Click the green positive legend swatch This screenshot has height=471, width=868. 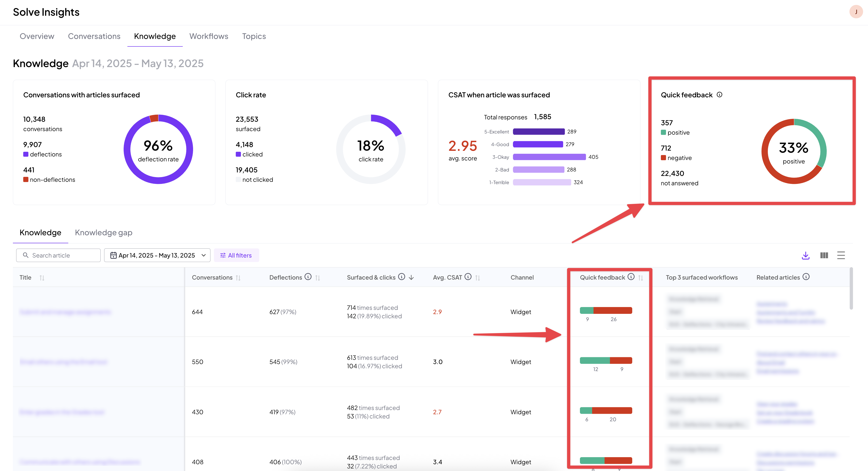(663, 132)
